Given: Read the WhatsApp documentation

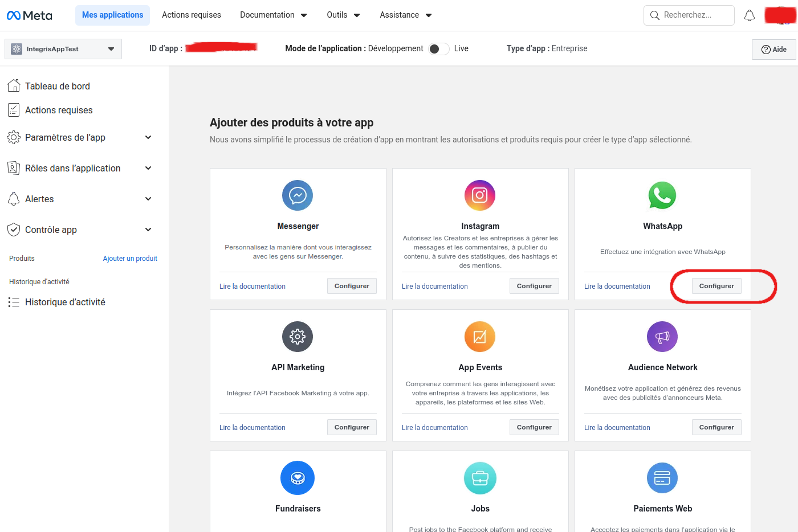Looking at the screenshot, I should [617, 287].
